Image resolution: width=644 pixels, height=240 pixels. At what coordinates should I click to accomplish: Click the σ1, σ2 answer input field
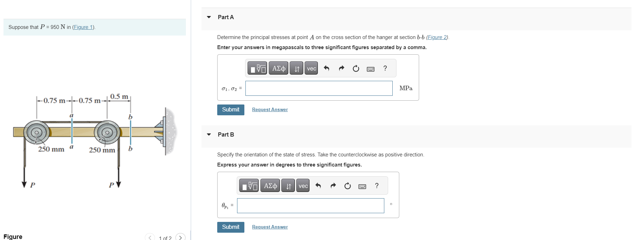pyautogui.click(x=319, y=88)
